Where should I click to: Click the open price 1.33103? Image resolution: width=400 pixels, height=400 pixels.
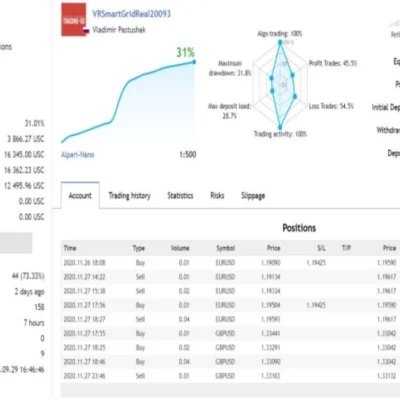271,376
